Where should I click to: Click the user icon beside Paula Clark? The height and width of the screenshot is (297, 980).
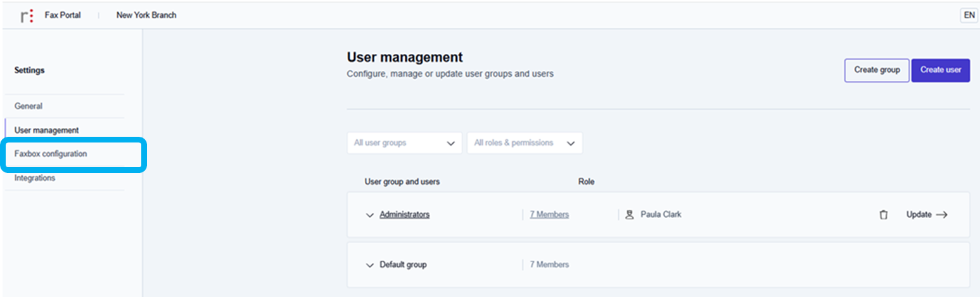coord(629,215)
